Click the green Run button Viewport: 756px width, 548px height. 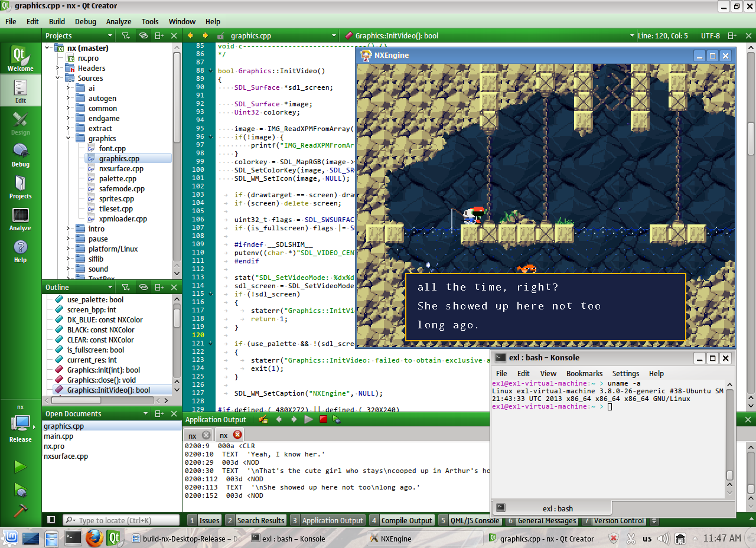point(21,467)
